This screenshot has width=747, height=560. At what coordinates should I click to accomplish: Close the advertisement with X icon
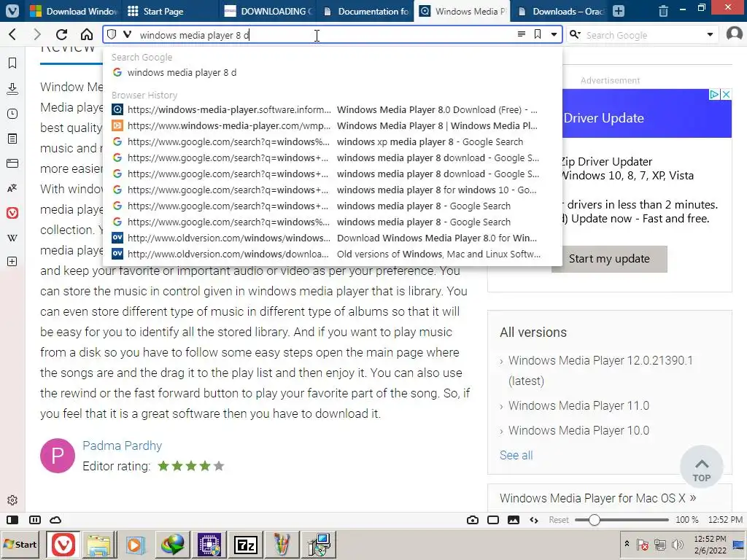coord(726,94)
